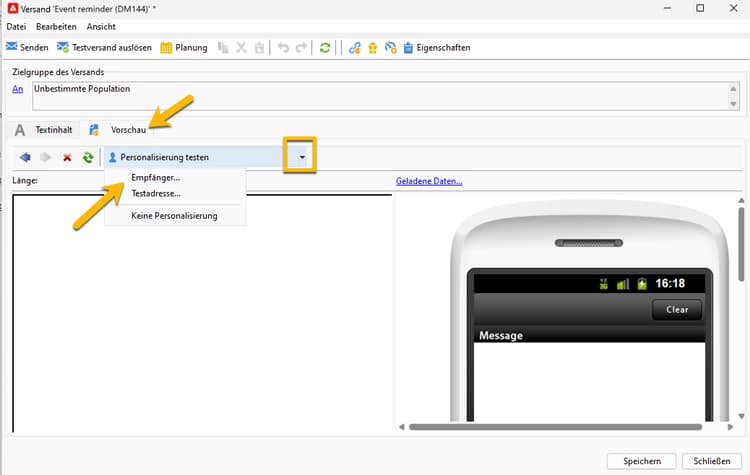Click the green reload icon in preview toolbar
The width and height of the screenshot is (750, 475).
pyautogui.click(x=88, y=157)
